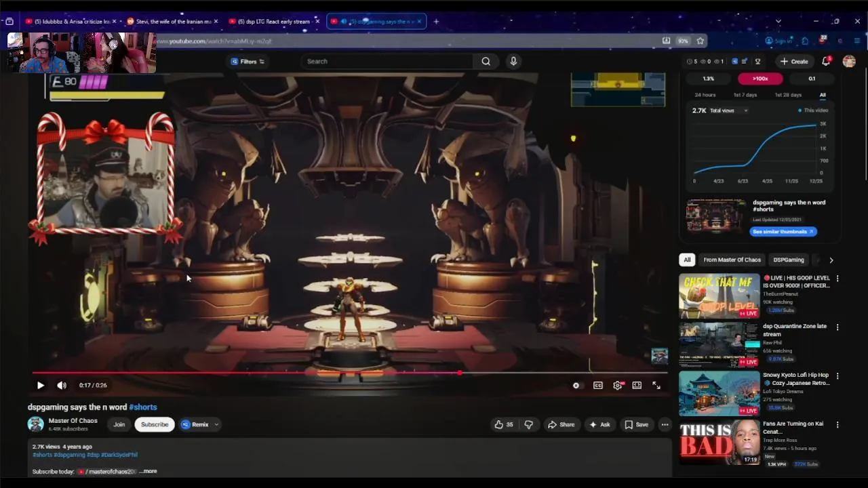Focus the YouTube search field
The width and height of the screenshot is (868, 488).
pyautogui.click(x=387, y=61)
